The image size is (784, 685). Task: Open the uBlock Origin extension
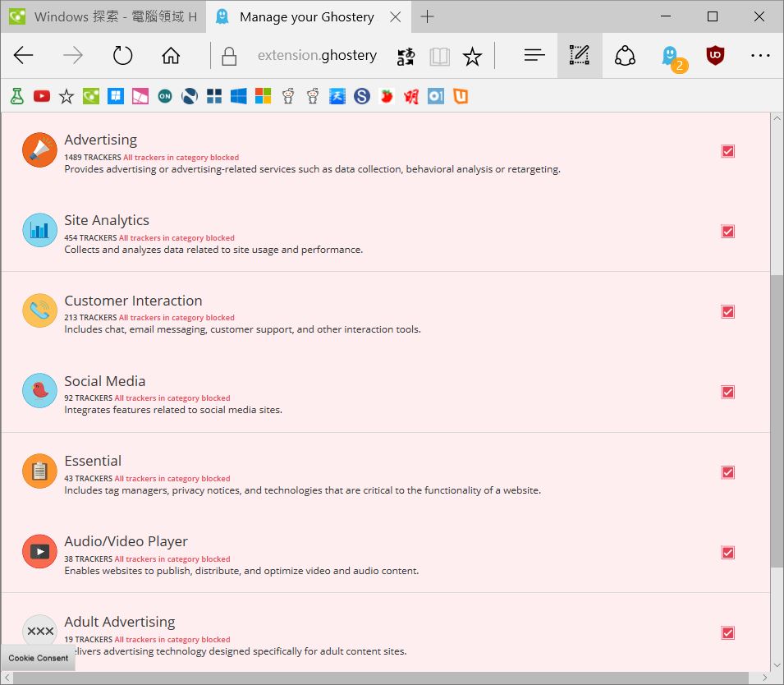tap(714, 55)
